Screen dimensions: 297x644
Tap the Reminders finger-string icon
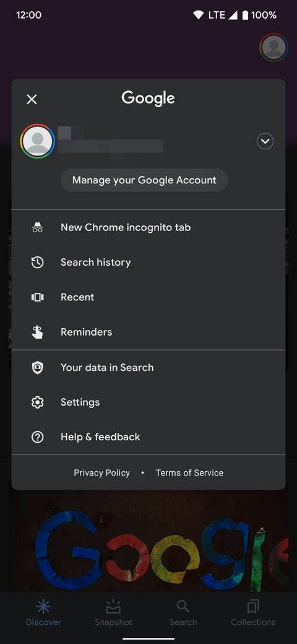(x=37, y=332)
